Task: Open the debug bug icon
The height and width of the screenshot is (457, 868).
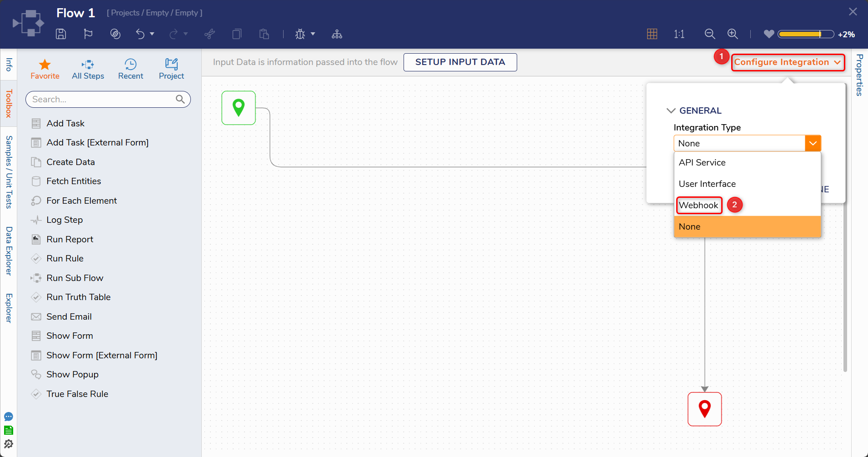Action: click(x=300, y=34)
